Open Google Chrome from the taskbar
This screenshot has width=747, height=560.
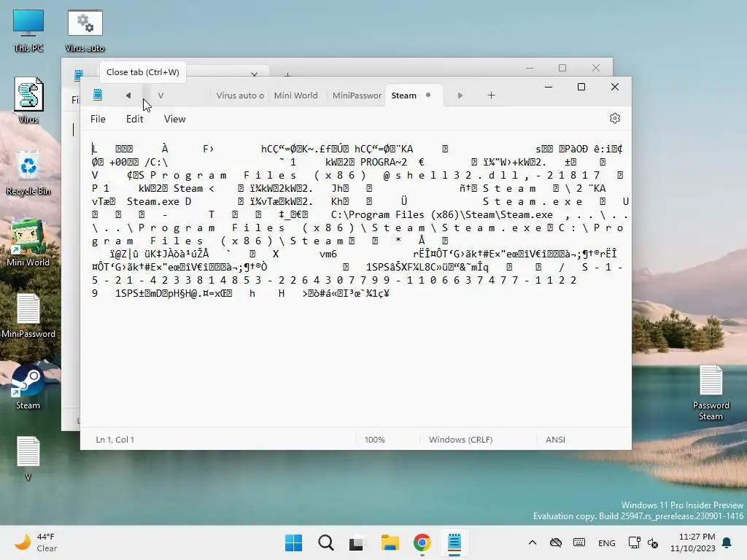coord(422,542)
